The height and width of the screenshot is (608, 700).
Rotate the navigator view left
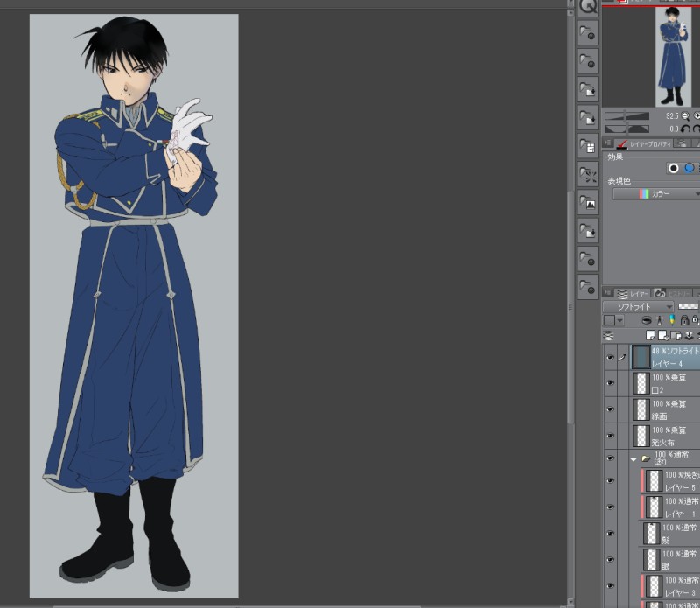[686, 129]
